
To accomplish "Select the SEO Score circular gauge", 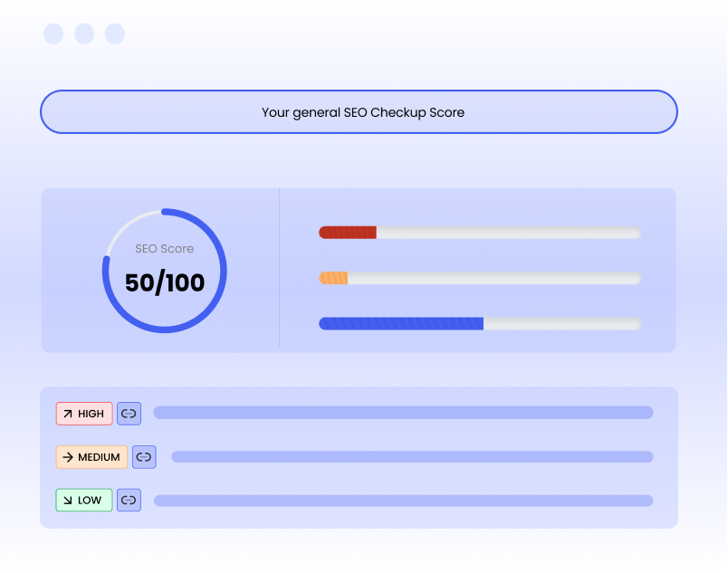I will point(165,271).
